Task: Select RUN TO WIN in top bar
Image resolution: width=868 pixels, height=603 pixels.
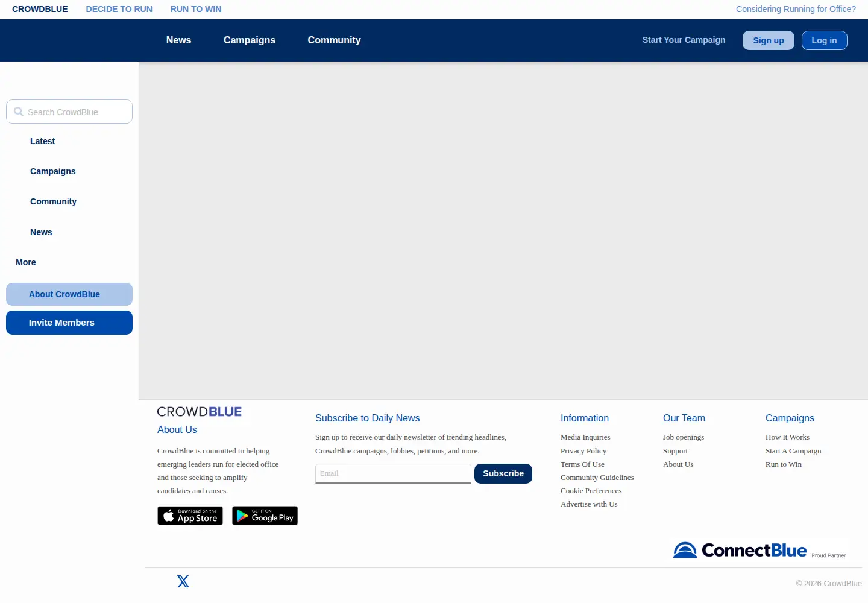Action: [196, 9]
